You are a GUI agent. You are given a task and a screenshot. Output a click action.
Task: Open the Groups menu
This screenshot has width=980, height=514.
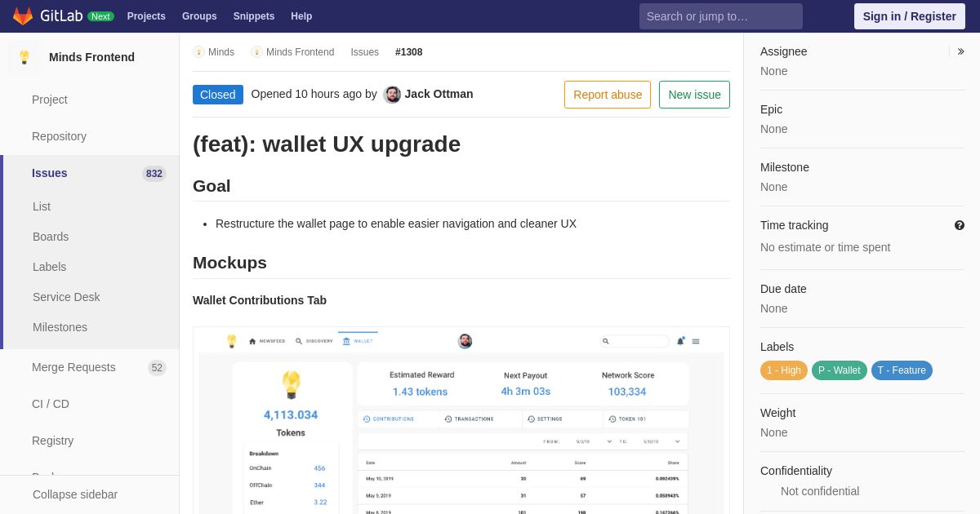pos(199,16)
